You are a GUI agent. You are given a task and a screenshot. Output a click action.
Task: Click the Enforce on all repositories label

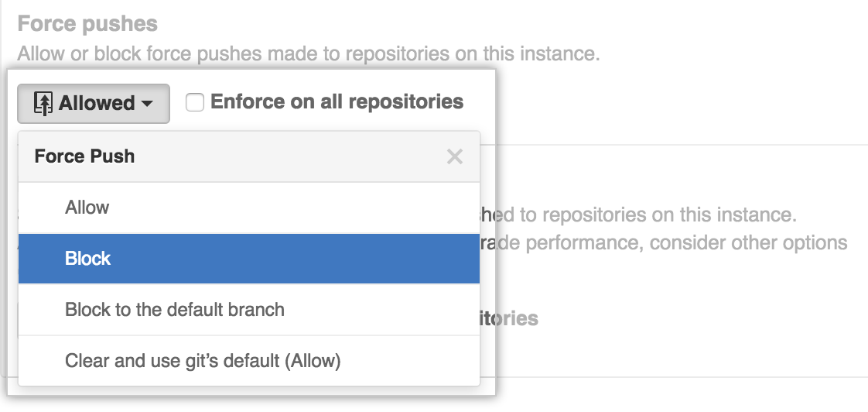[337, 101]
